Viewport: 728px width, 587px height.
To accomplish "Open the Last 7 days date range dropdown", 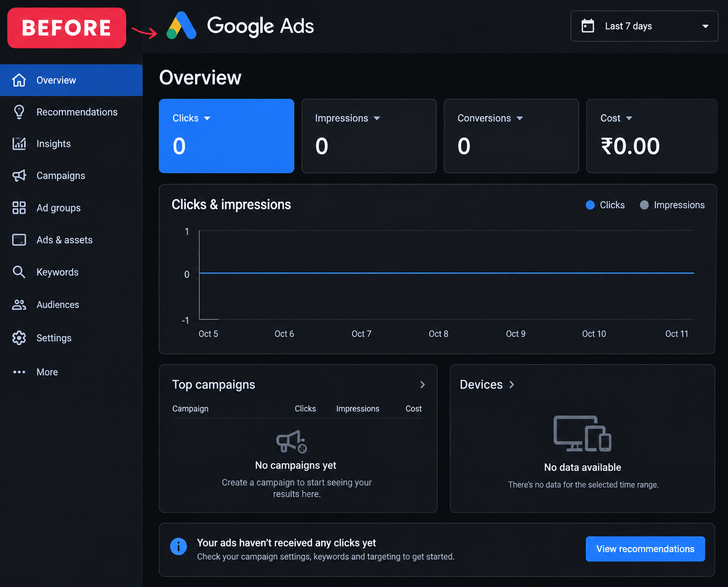I will pos(644,26).
